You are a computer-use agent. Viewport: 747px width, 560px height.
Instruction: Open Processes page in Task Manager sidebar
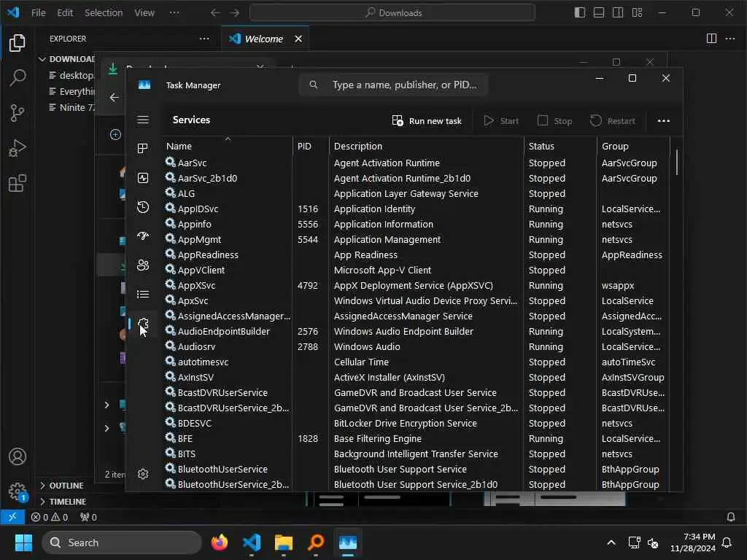[x=143, y=149]
